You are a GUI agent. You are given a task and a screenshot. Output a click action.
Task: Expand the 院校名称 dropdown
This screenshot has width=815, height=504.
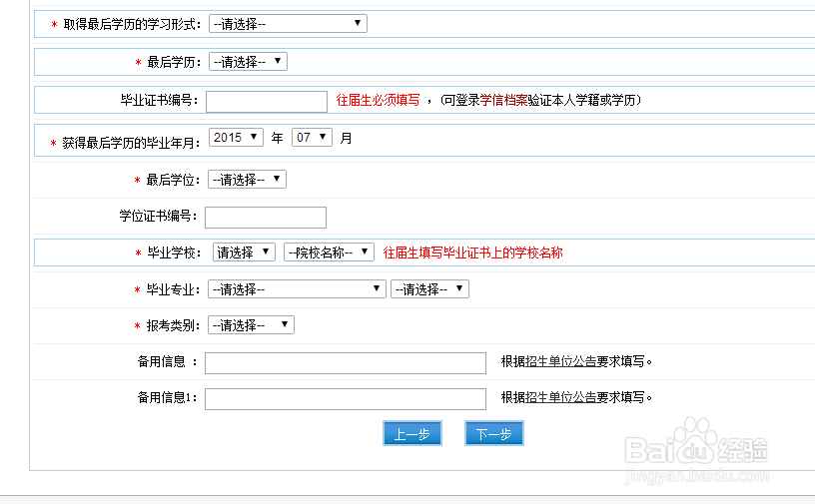(x=329, y=252)
